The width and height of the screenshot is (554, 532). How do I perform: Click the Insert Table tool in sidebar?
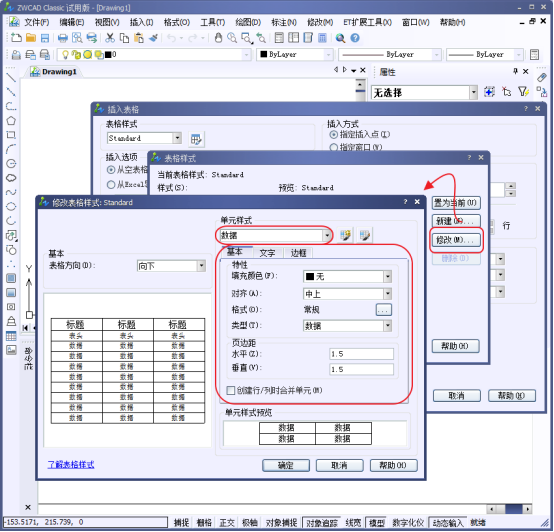click(x=11, y=336)
